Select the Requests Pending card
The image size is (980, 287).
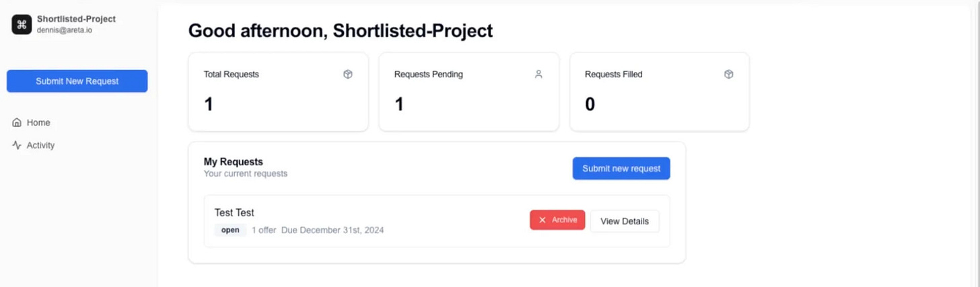point(469,92)
